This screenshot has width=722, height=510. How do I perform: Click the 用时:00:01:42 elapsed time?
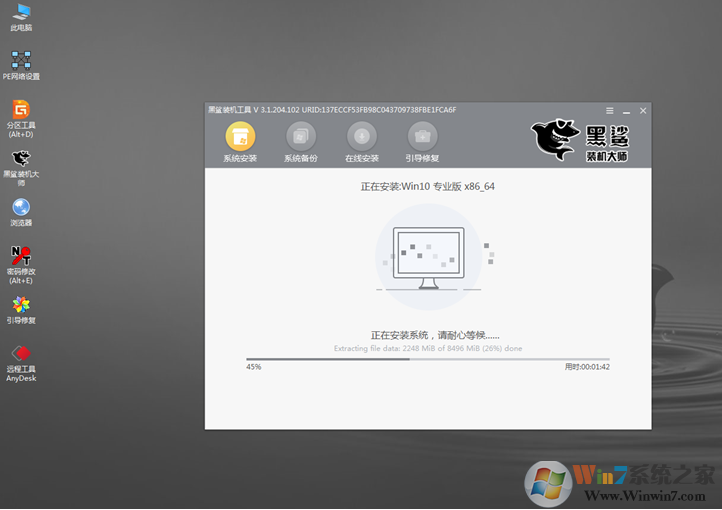coord(587,367)
